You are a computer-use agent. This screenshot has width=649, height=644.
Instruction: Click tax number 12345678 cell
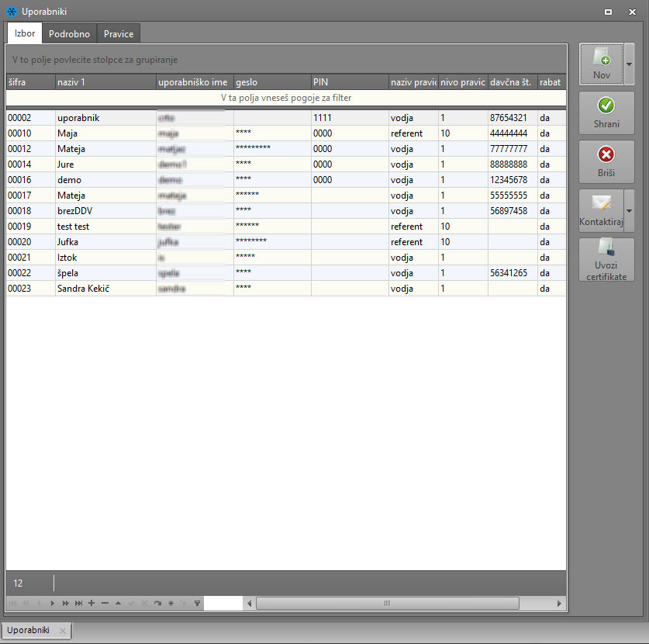(513, 180)
